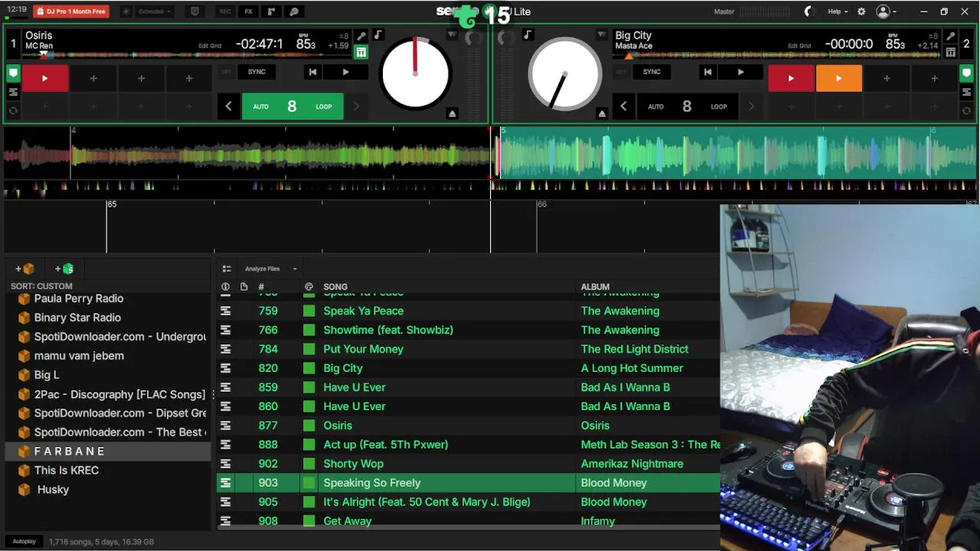
Task: Click deck 1 beatgrid snap icon
Action: (x=361, y=52)
